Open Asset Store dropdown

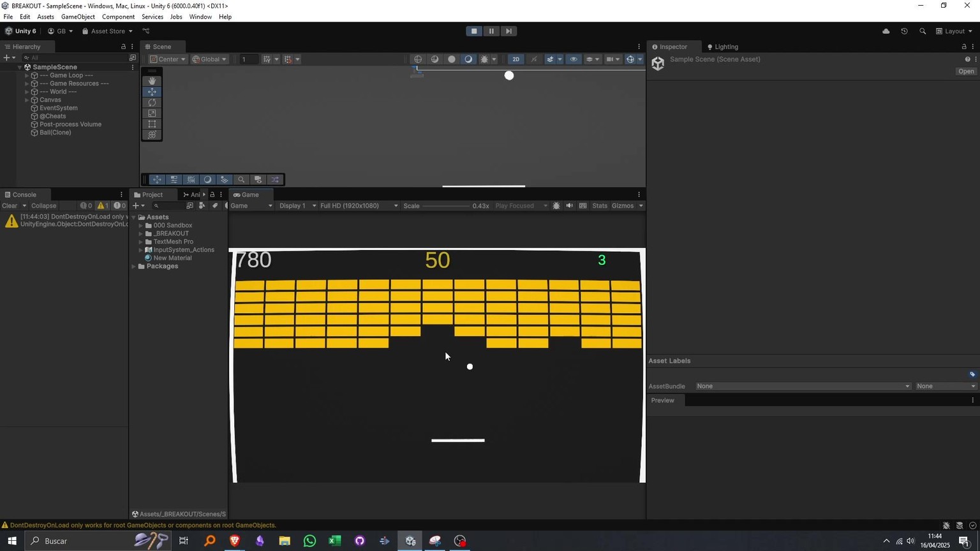click(107, 31)
